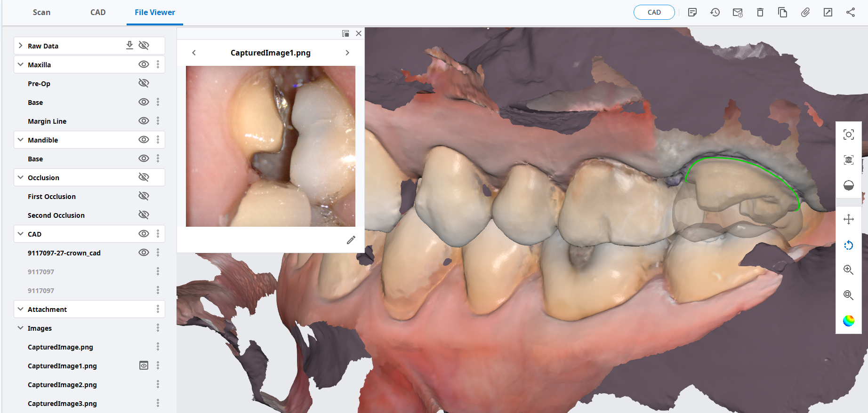This screenshot has width=868, height=413.
Task: Hide the Maxilla layer
Action: coord(144,64)
